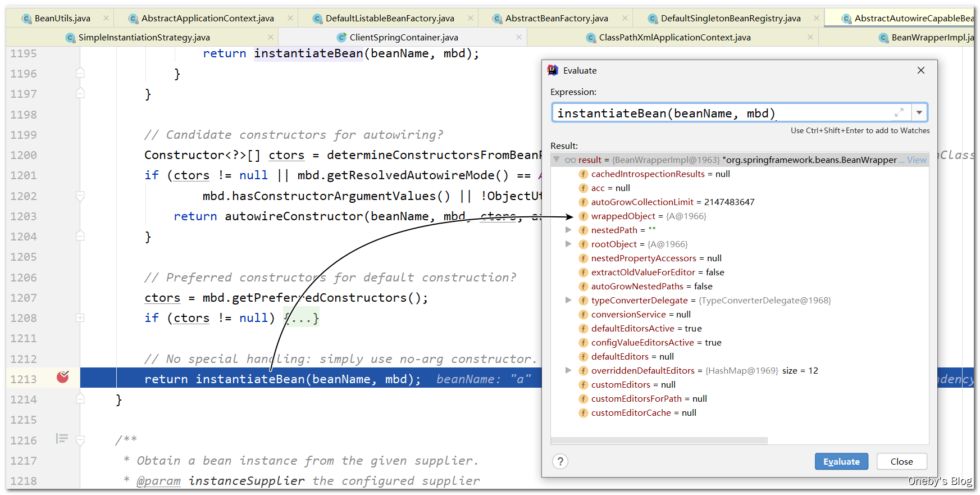The image size is (980, 495).
Task: Switch to the BeanUtils.java tab
Action: click(x=62, y=19)
